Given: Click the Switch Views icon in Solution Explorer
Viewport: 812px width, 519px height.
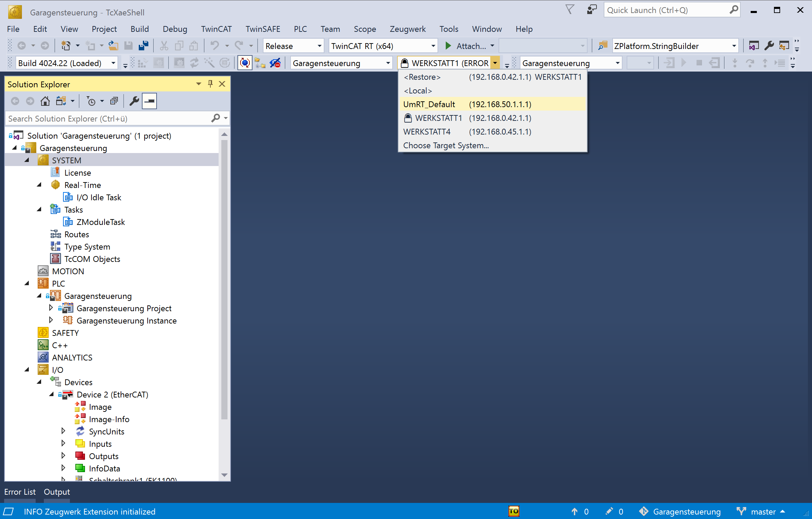Looking at the screenshot, I should click(61, 101).
